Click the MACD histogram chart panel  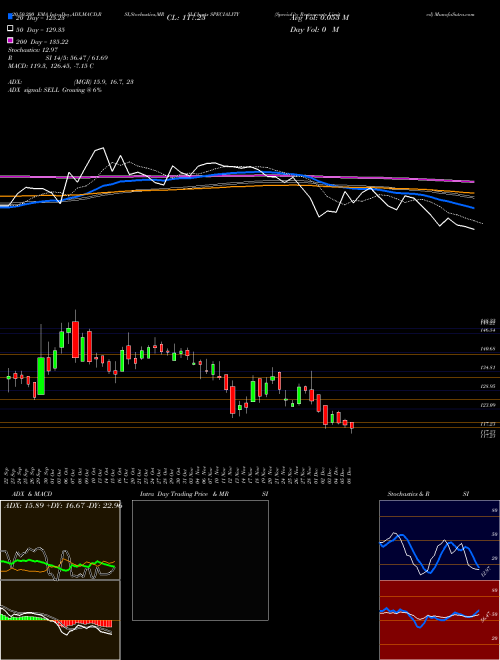click(60, 620)
